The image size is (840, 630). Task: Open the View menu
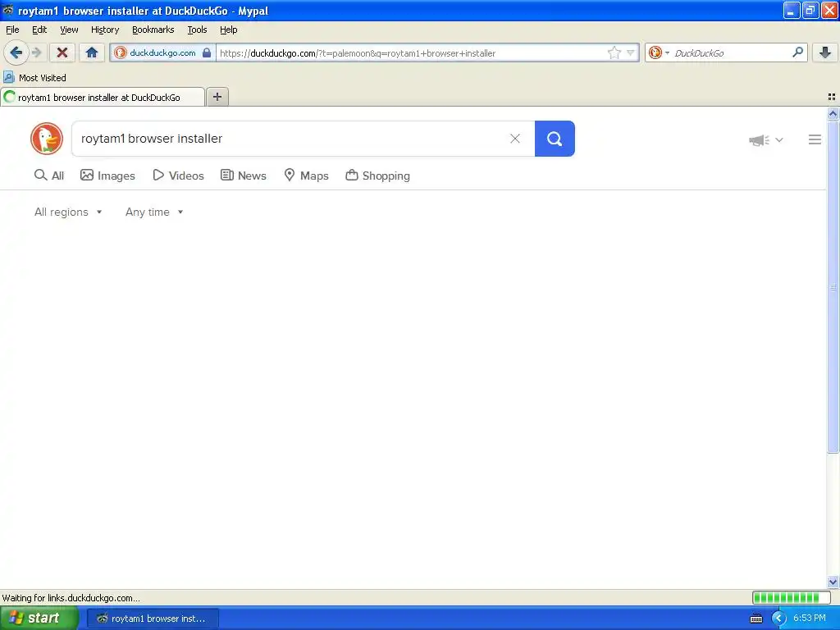[x=69, y=30]
